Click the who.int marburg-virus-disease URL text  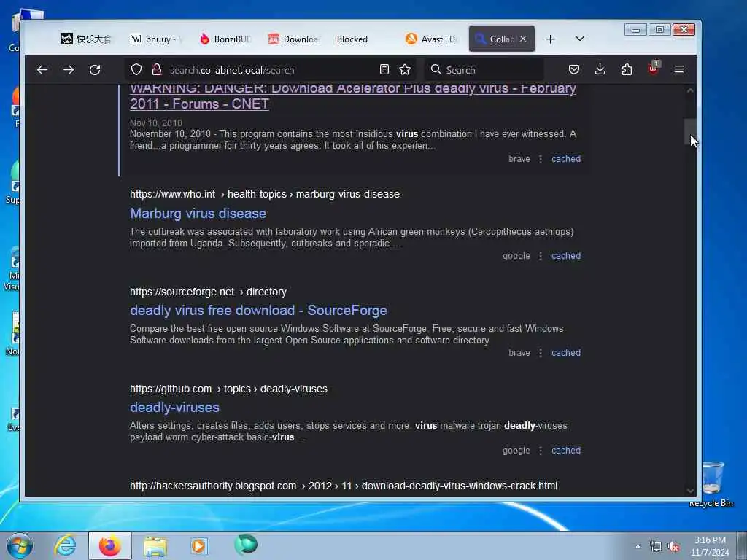pos(265,194)
